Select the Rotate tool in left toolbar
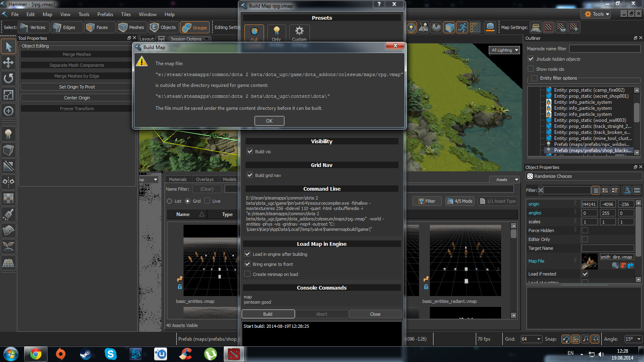Screen dimensions: 644x362 (8, 78)
